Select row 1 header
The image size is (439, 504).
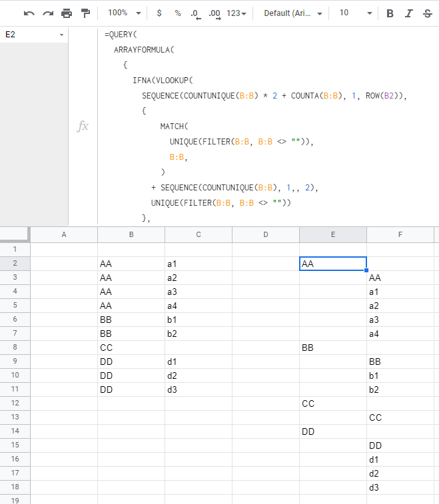pyautogui.click(x=15, y=250)
